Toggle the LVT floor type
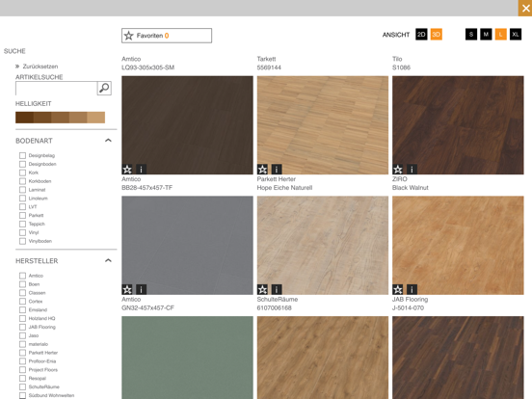Screen dimensions: 532x399 coord(22,207)
